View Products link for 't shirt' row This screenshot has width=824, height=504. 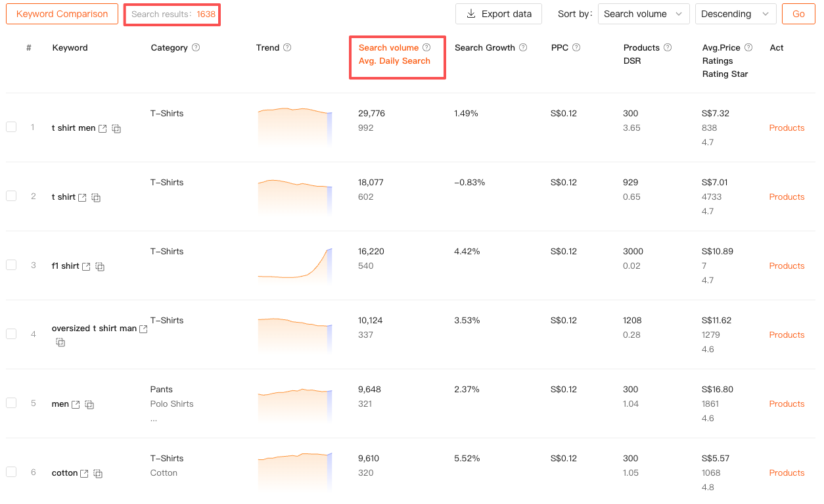pos(787,197)
